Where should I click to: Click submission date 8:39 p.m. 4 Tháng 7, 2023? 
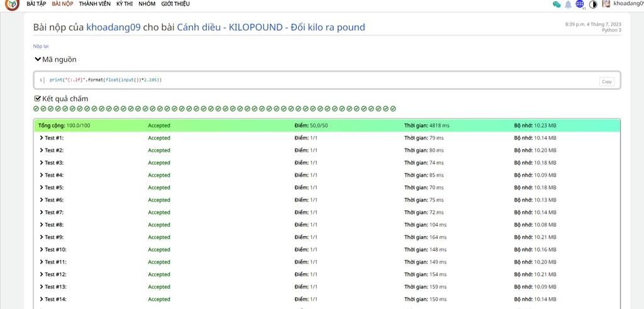(x=593, y=25)
